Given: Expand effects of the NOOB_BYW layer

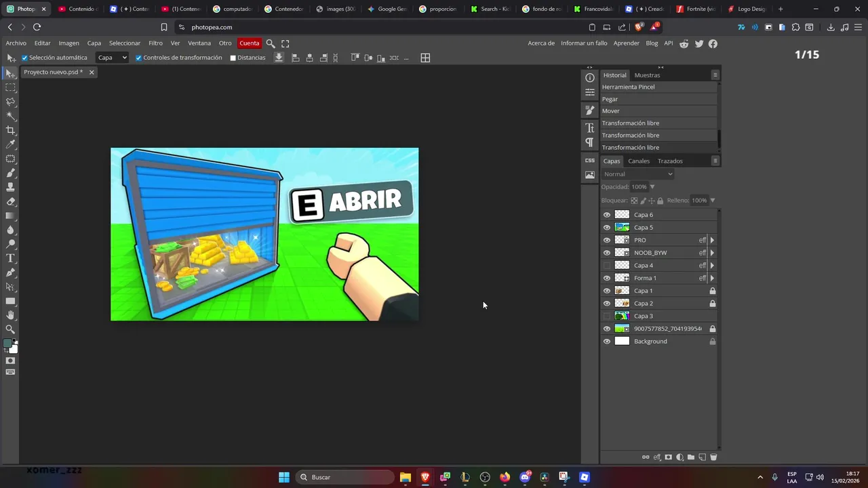Looking at the screenshot, I should 712,253.
